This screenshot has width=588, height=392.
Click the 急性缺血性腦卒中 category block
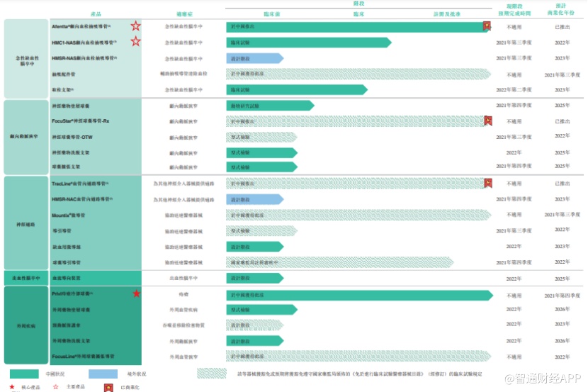pos(26,59)
